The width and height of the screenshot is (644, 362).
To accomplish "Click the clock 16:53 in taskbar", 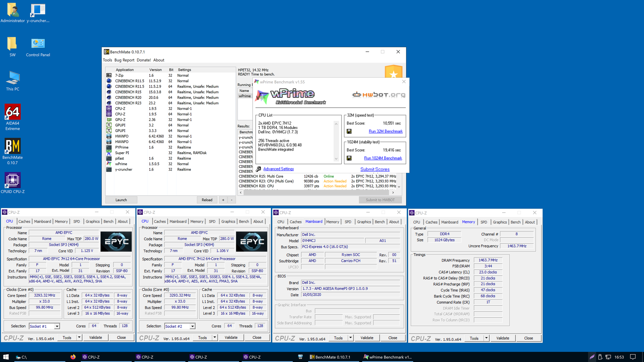I will [619, 357].
